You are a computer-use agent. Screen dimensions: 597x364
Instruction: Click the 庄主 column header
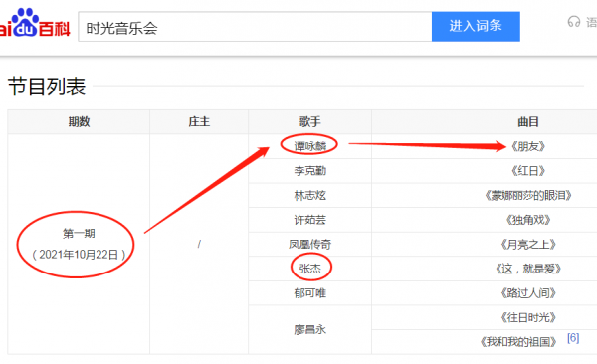[199, 122]
